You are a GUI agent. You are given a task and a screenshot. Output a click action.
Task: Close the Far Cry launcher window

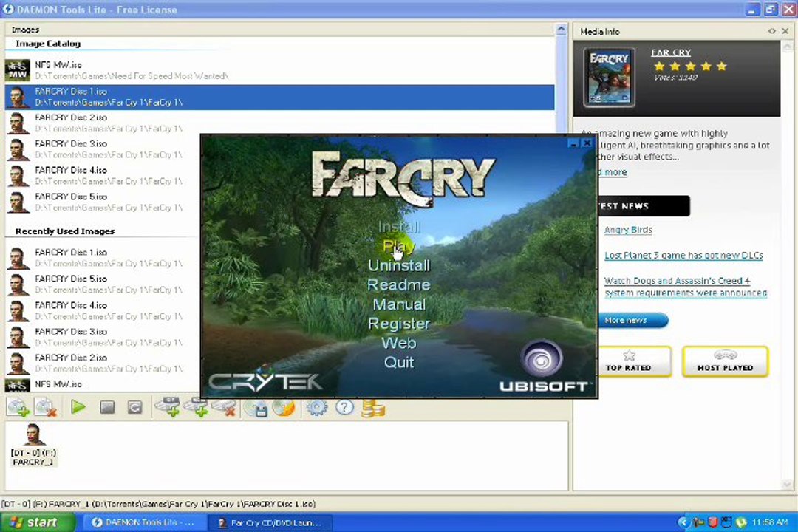click(x=587, y=143)
